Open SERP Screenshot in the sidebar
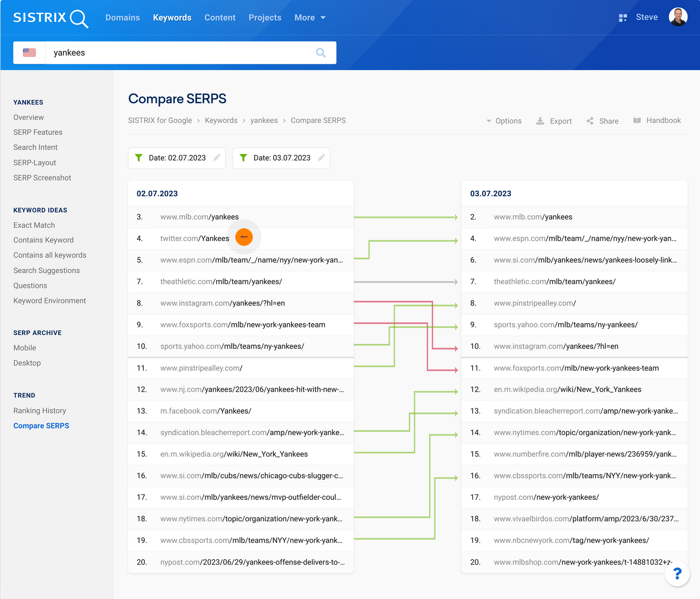Image resolution: width=700 pixels, height=599 pixels. (x=42, y=178)
